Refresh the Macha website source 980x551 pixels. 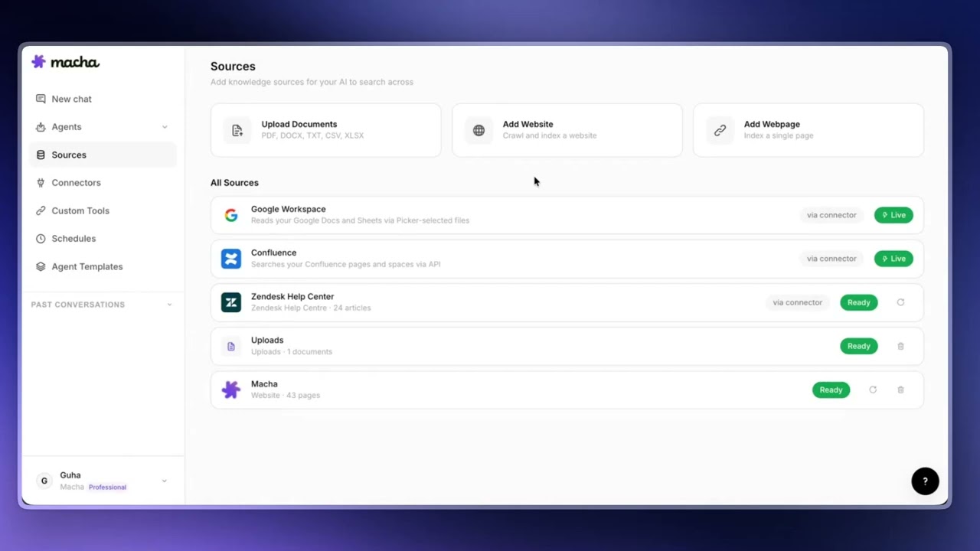(873, 390)
